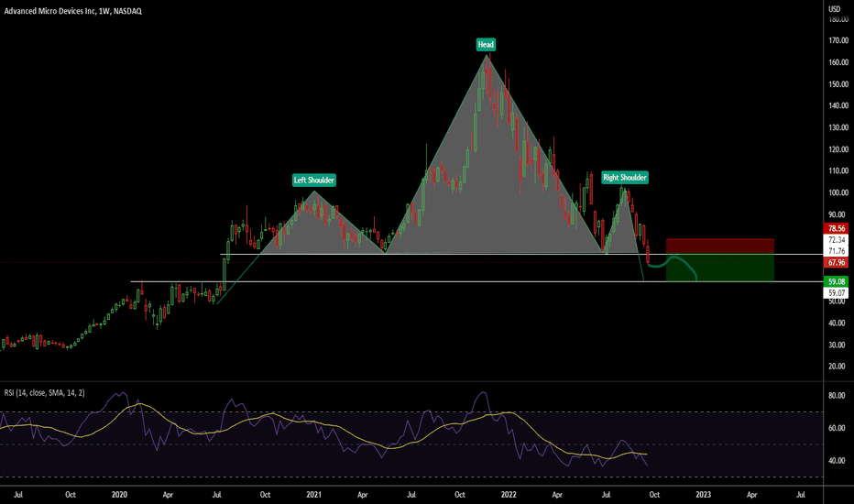854x504 pixels.
Task: Click the 110.00 price axis label
Action: click(838, 170)
